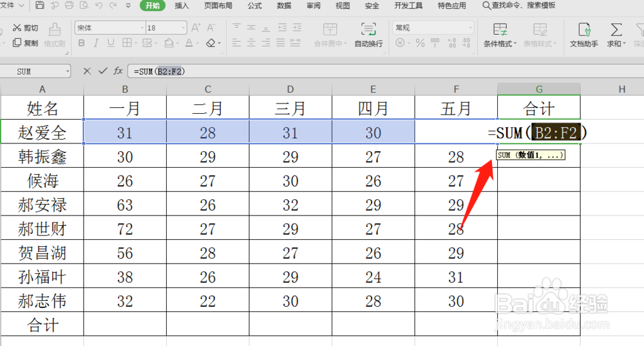The image size is (644, 346).
Task: Open the font name 宋体 dropdown
Action: 142,28
